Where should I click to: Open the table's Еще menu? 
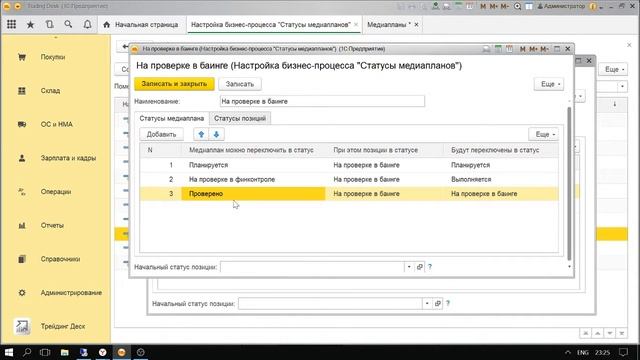[x=543, y=134]
